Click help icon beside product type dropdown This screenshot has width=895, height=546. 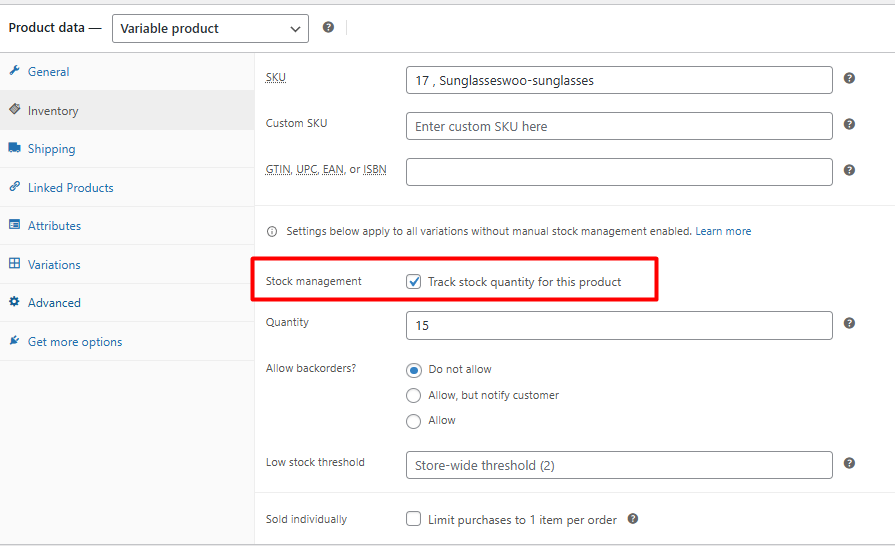[328, 28]
